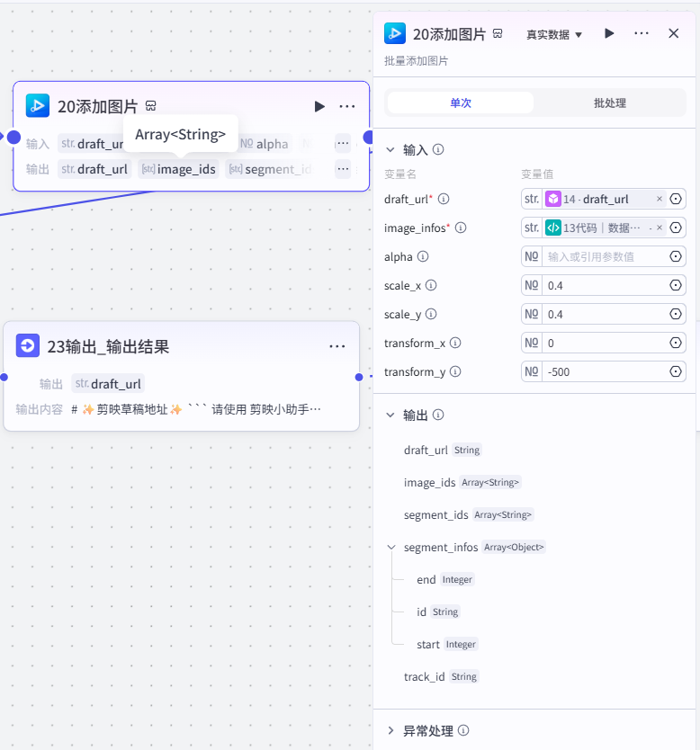Image resolution: width=700 pixels, height=750 pixels.
Task: Expand hidden input parameters on 20添加图片 node
Action: point(343,143)
